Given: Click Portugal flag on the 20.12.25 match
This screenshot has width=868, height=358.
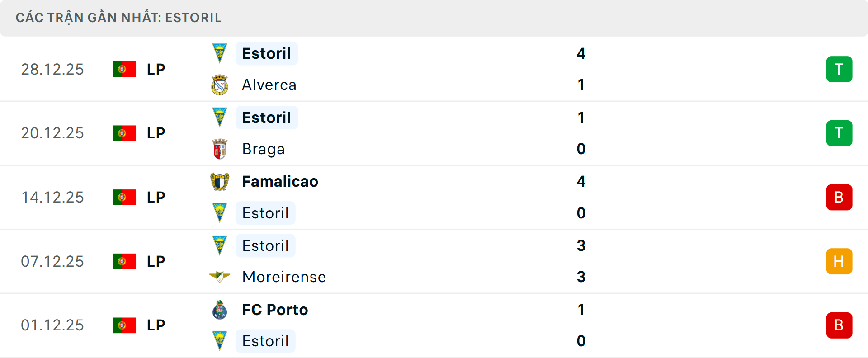Looking at the screenshot, I should [124, 133].
